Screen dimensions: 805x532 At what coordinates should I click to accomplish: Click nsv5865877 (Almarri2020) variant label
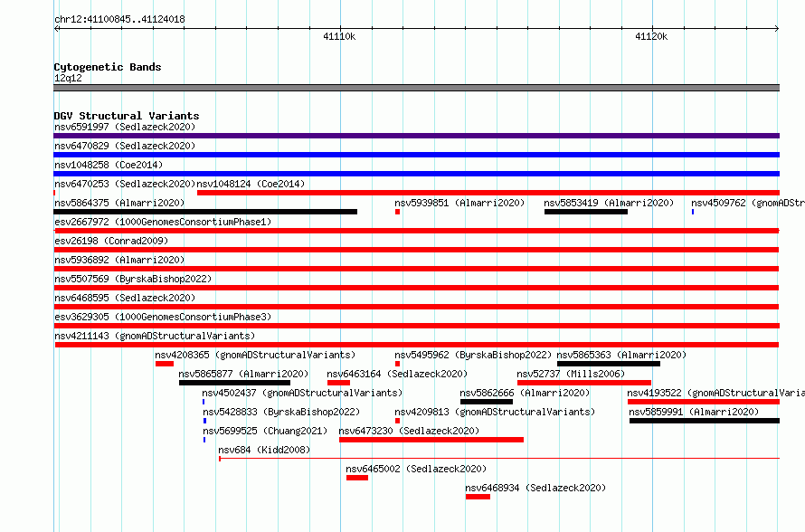244,374
